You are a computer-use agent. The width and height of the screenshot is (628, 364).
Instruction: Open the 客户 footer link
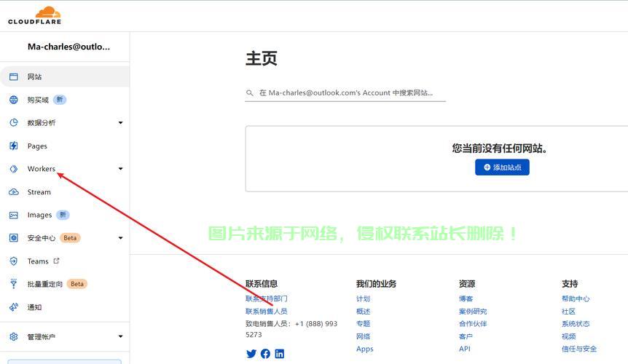click(466, 336)
